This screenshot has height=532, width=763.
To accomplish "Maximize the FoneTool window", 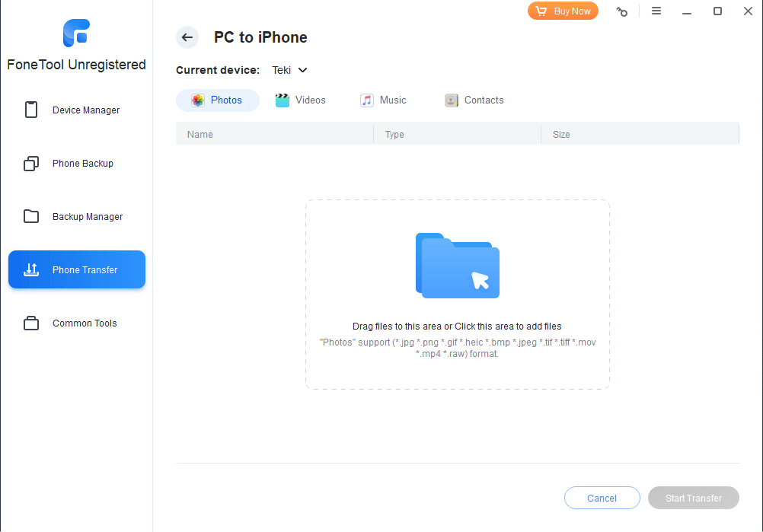I will [717, 11].
